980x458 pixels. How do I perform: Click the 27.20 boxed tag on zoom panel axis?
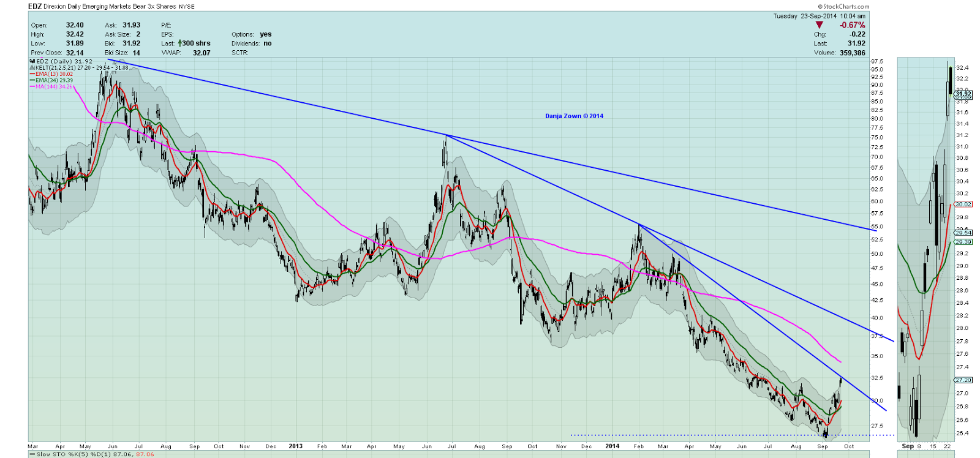pos(963,380)
